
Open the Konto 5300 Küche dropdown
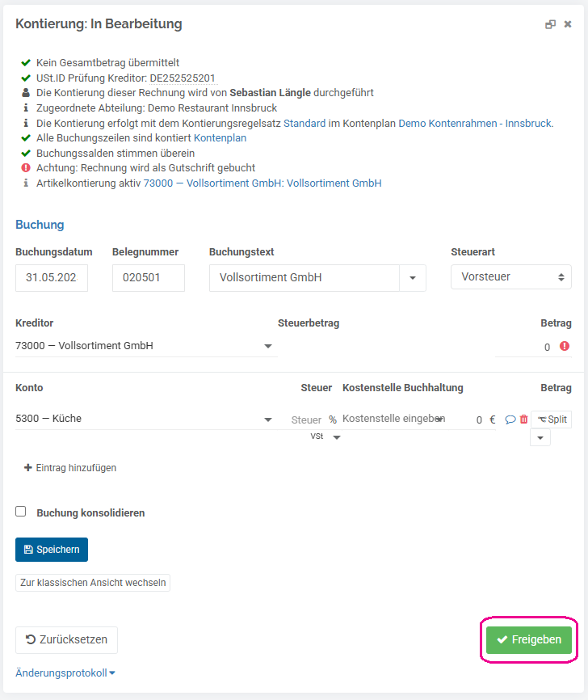click(x=267, y=420)
